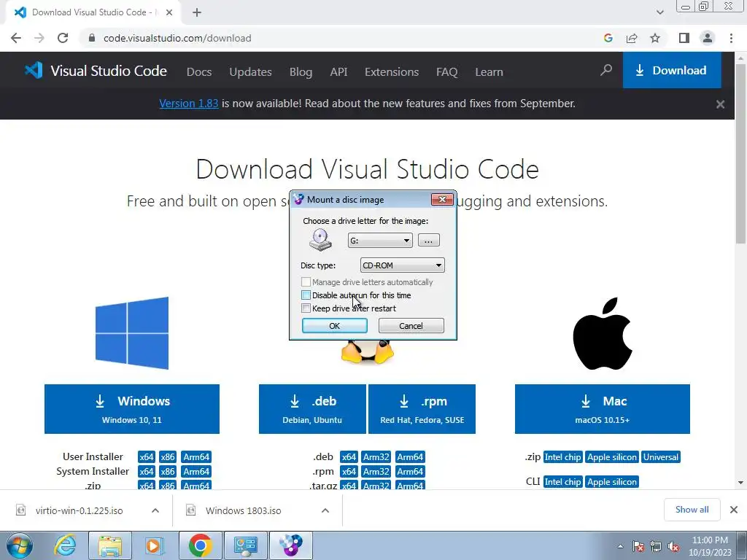Open Chrome three-dot menu

pos(731,38)
